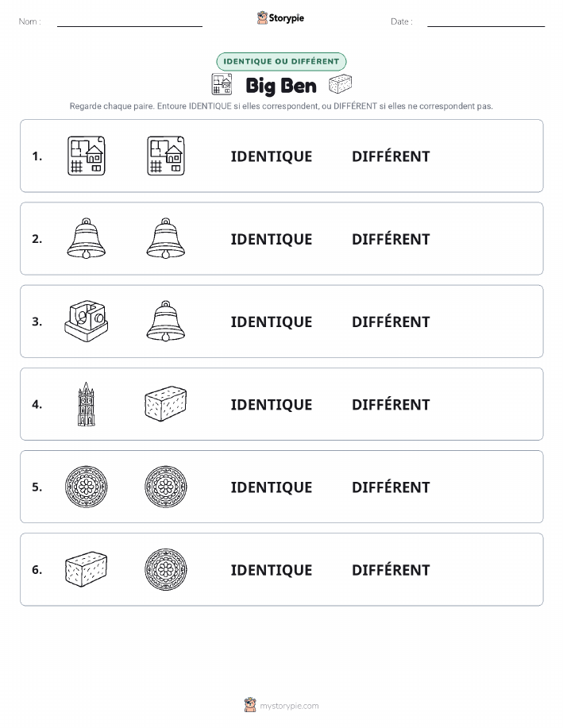Click the Storypie logo at top

pyautogui.click(x=280, y=17)
